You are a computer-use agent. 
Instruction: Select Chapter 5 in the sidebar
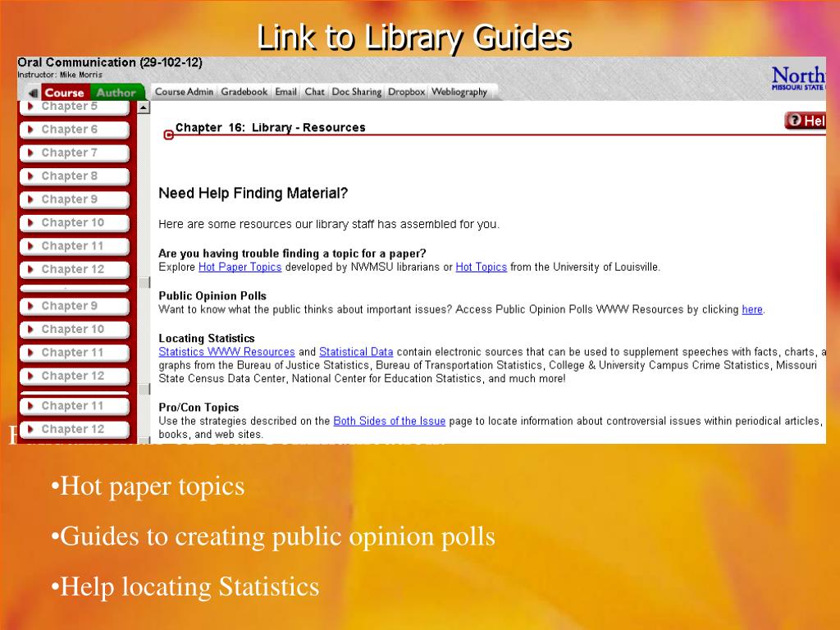click(75, 107)
